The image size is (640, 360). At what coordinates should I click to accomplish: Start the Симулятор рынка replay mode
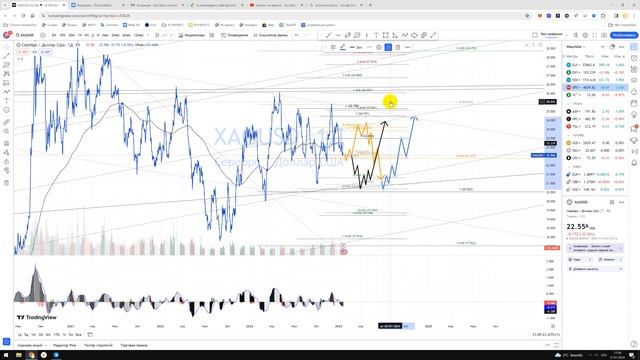click(270, 35)
